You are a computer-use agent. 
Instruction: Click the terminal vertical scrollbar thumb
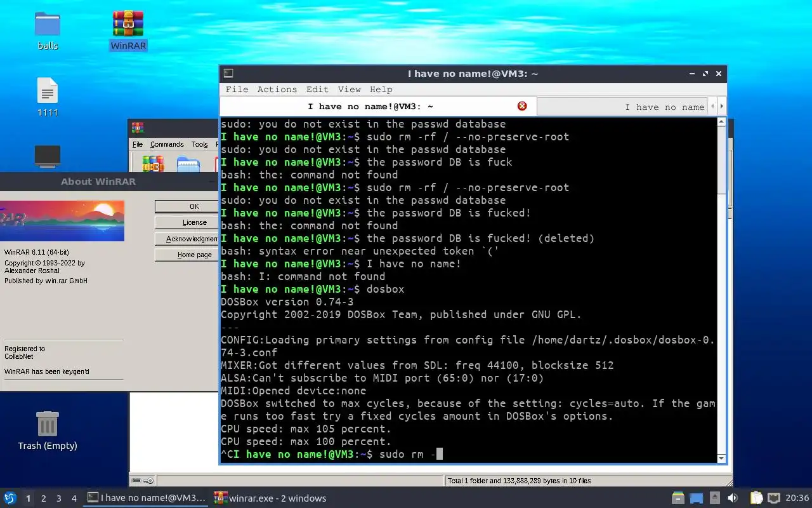point(721,161)
